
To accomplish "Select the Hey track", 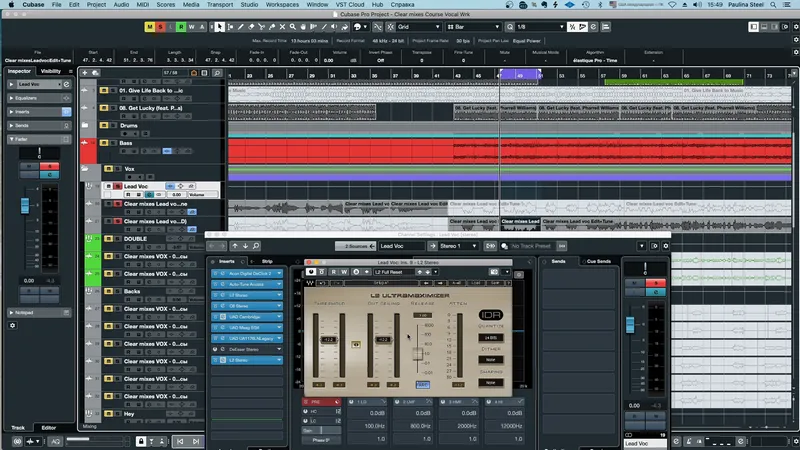I will (x=129, y=414).
